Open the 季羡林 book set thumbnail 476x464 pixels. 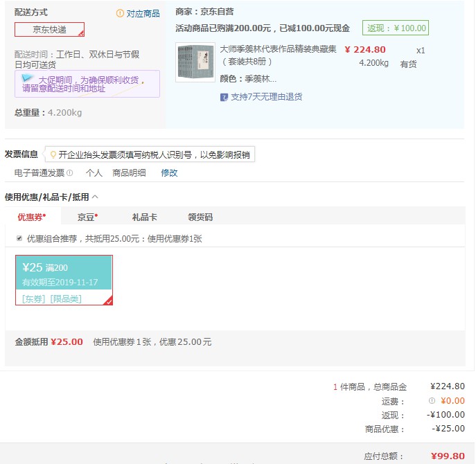click(x=195, y=62)
